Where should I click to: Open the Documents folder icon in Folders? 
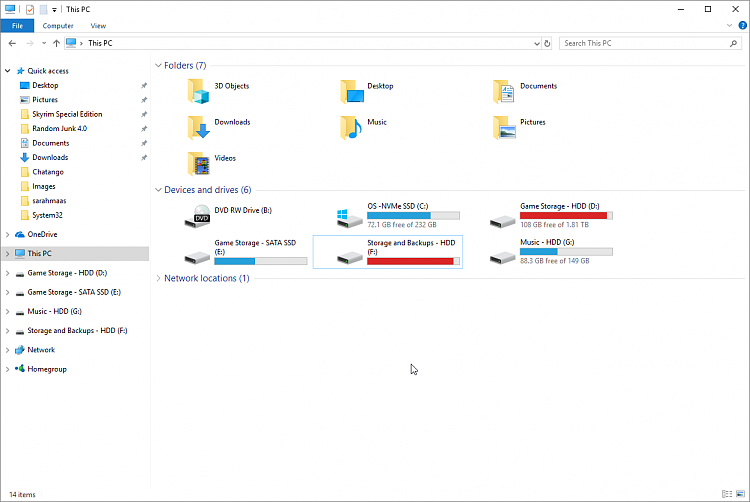pyautogui.click(x=504, y=91)
